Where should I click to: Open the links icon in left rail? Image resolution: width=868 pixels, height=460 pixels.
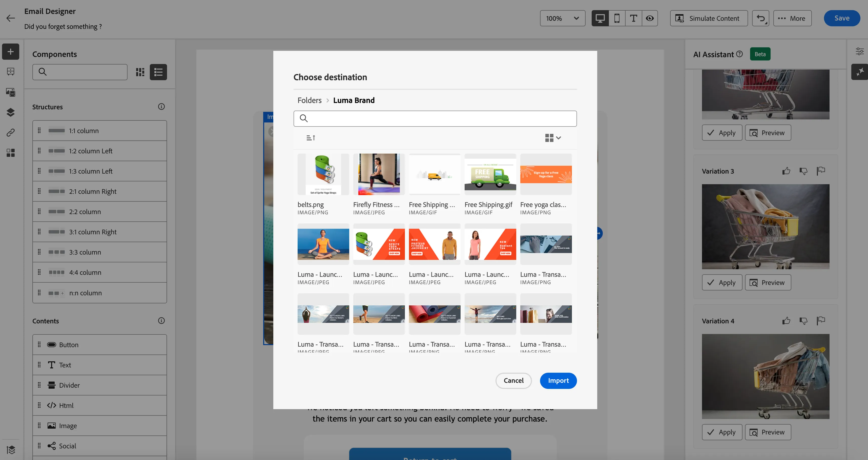(x=10, y=132)
